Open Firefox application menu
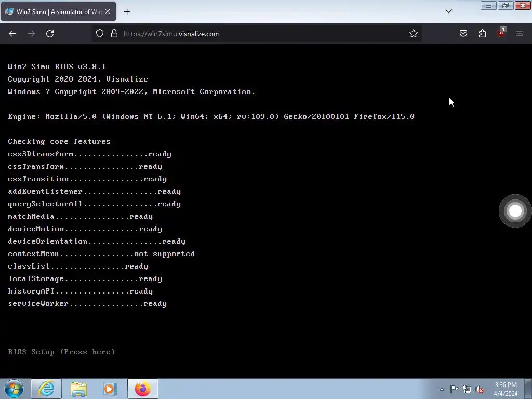Image resolution: width=532 pixels, height=399 pixels. 520,34
